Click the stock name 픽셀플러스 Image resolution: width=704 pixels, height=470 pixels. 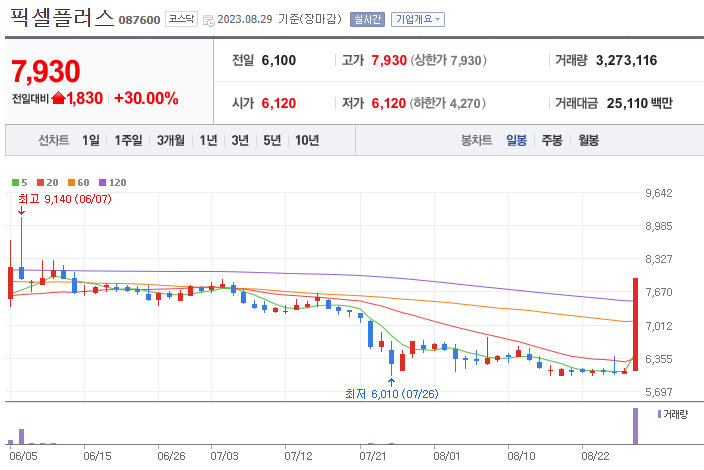click(x=62, y=18)
